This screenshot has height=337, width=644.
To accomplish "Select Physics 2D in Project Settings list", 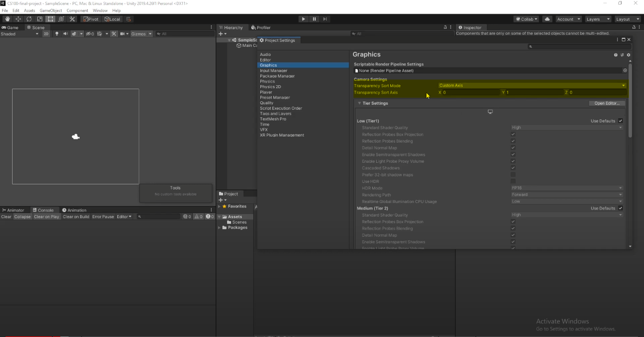I will coord(270,87).
